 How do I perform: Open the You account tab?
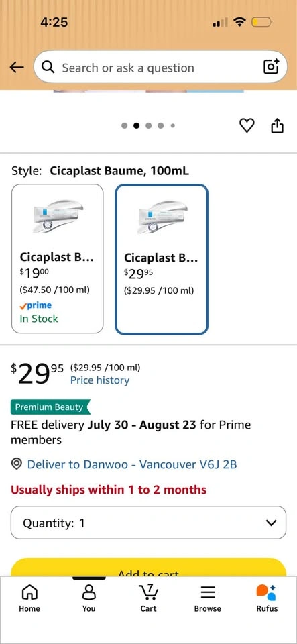[88, 598]
